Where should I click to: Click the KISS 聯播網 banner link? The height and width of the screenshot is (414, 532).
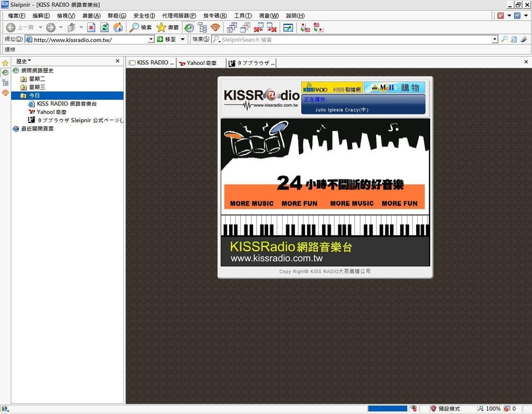click(332, 88)
